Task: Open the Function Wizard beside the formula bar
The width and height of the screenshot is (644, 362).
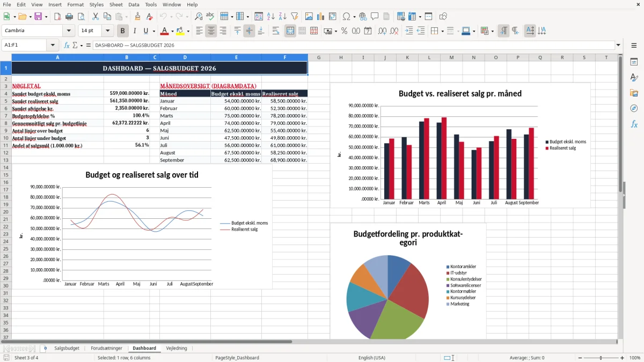Action: tap(67, 46)
